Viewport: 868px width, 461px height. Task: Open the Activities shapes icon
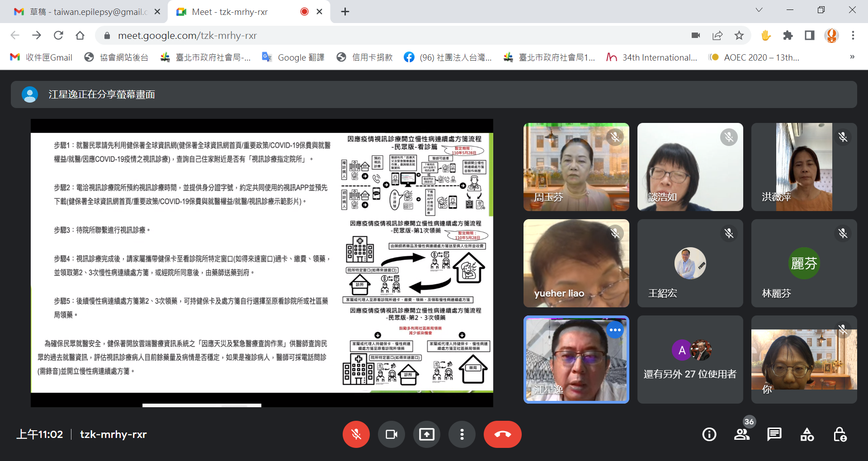[807, 434]
